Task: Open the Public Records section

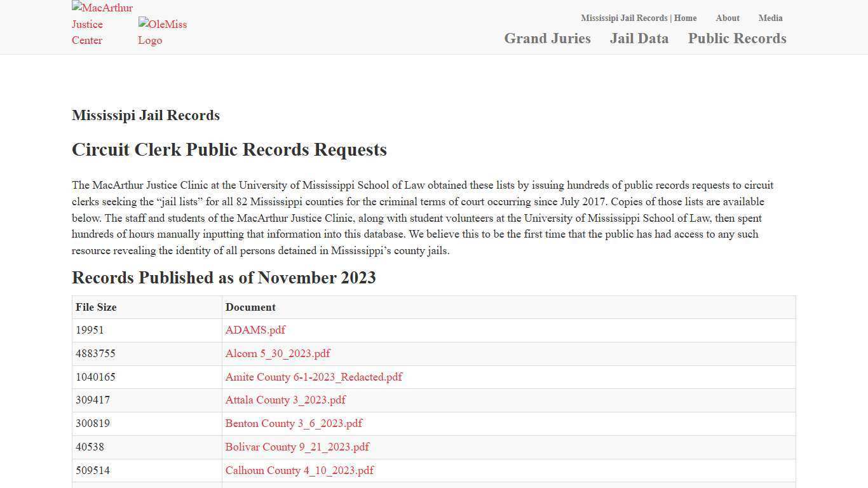Action: [737, 38]
